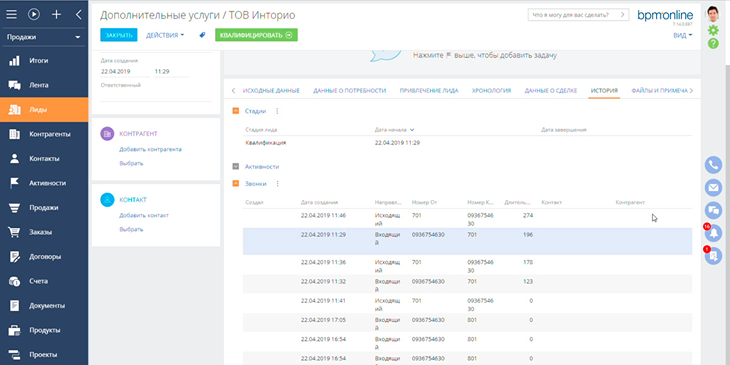Viewport: 730px width, 365px height.
Task: Collapse the left sidebar with arrow
Action: click(78, 14)
